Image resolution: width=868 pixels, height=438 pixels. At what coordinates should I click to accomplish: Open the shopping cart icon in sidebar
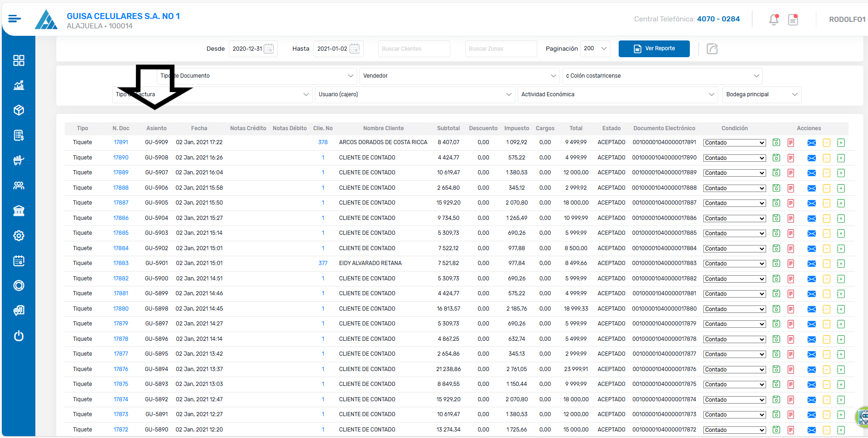tap(19, 160)
